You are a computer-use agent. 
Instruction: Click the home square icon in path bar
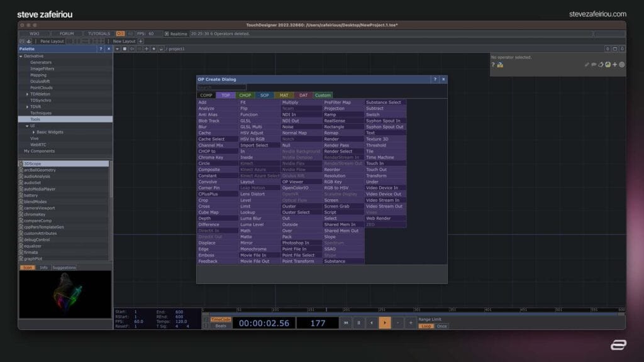click(x=125, y=49)
